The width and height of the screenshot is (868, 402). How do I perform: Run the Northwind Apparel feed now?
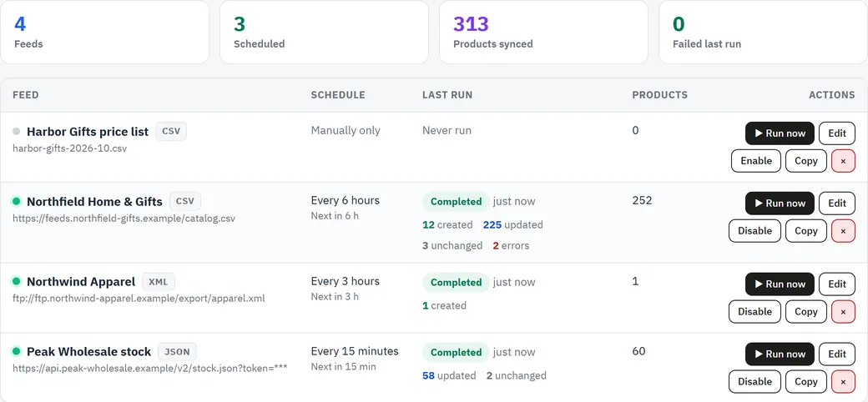780,284
